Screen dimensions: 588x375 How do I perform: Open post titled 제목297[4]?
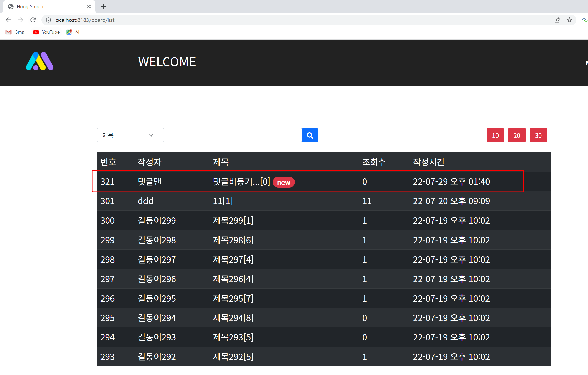(233, 259)
